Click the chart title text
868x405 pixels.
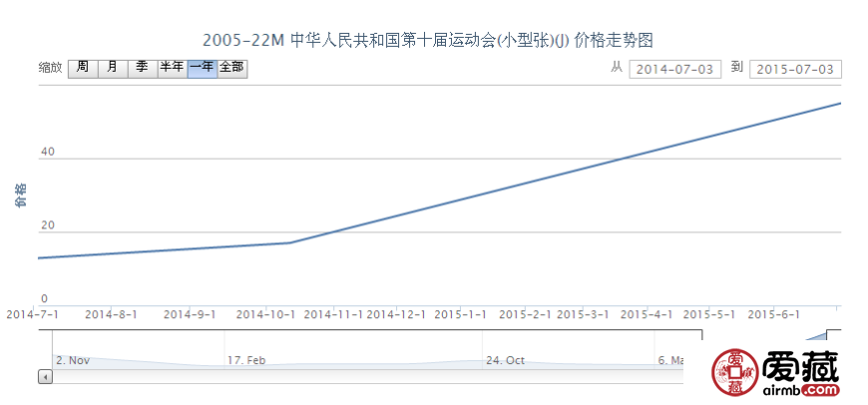pyautogui.click(x=428, y=40)
